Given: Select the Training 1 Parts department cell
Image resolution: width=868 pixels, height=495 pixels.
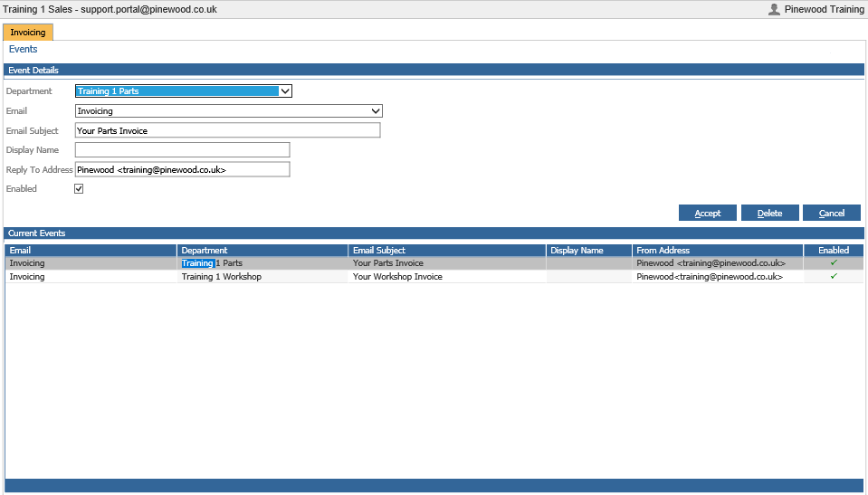Looking at the screenshot, I should click(262, 263).
